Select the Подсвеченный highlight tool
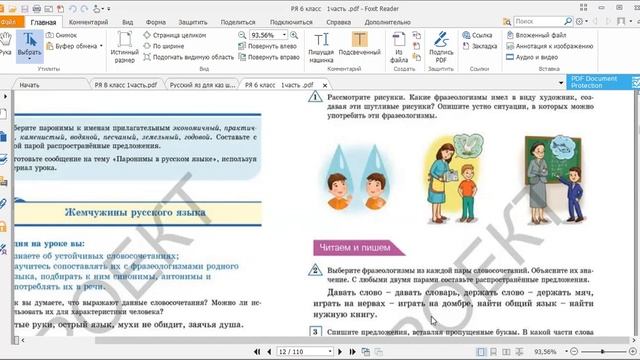Image resolution: width=640 pixels, height=360 pixels. click(x=360, y=44)
